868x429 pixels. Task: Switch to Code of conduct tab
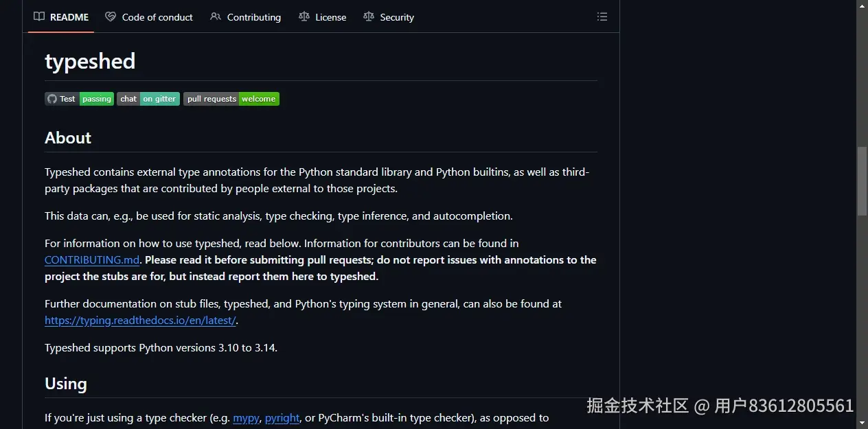tap(149, 17)
